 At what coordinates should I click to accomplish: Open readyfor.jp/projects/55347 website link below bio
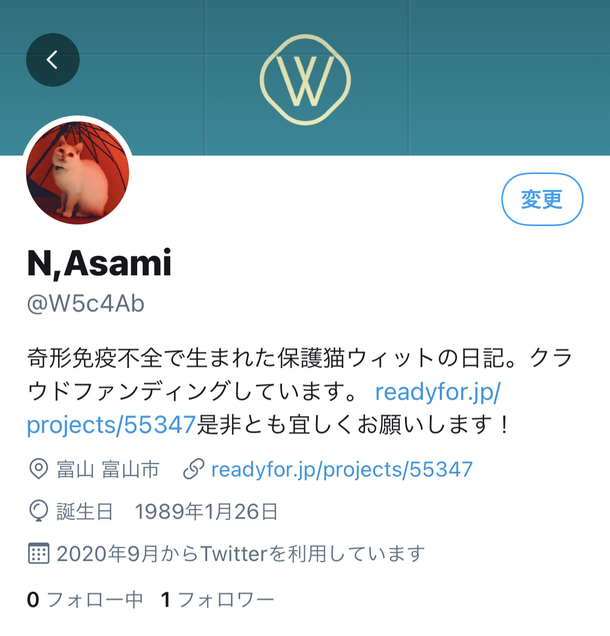(x=342, y=470)
